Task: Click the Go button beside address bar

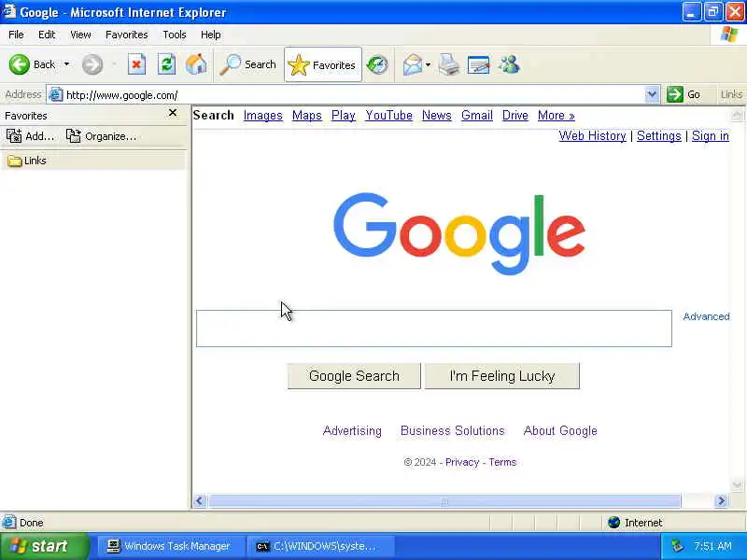Action: (684, 95)
